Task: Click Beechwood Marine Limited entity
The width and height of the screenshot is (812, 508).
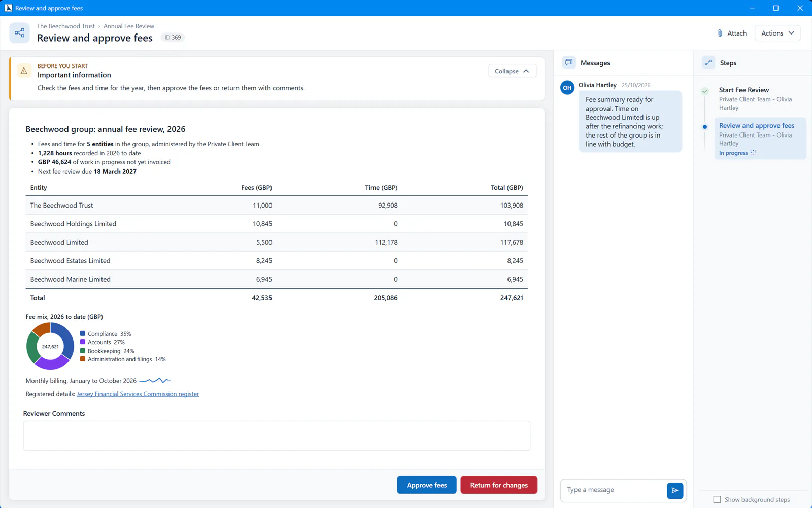Action: point(71,280)
